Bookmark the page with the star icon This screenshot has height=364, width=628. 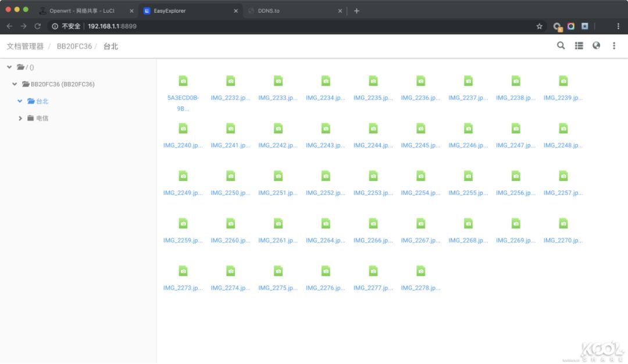tap(539, 26)
